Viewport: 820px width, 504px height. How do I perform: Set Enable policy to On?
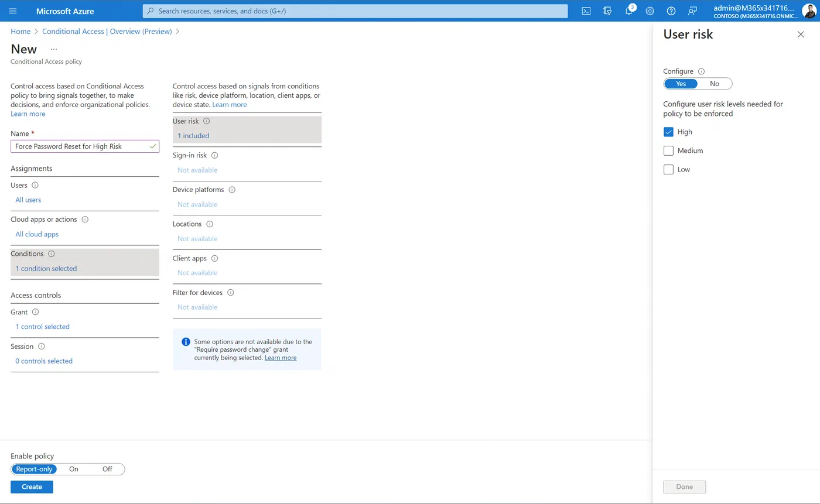click(x=74, y=469)
